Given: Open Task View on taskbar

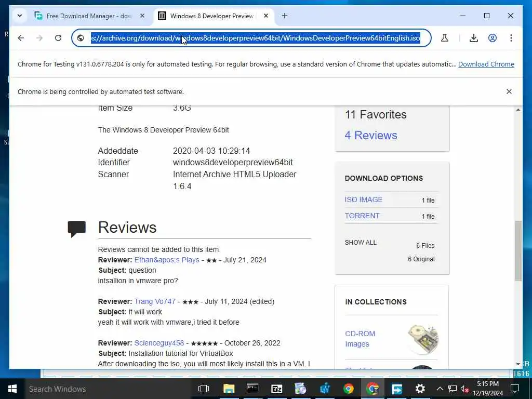Looking at the screenshot, I should pyautogui.click(x=204, y=389).
